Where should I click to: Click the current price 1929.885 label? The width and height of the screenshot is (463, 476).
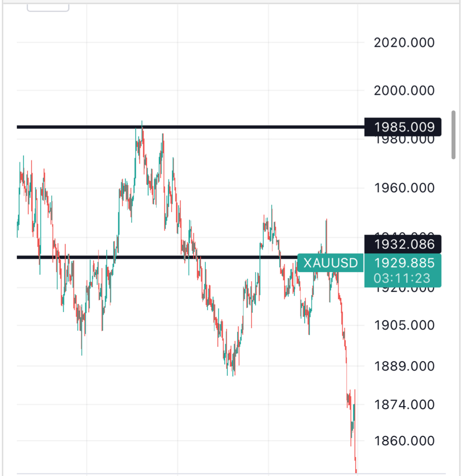tap(404, 263)
